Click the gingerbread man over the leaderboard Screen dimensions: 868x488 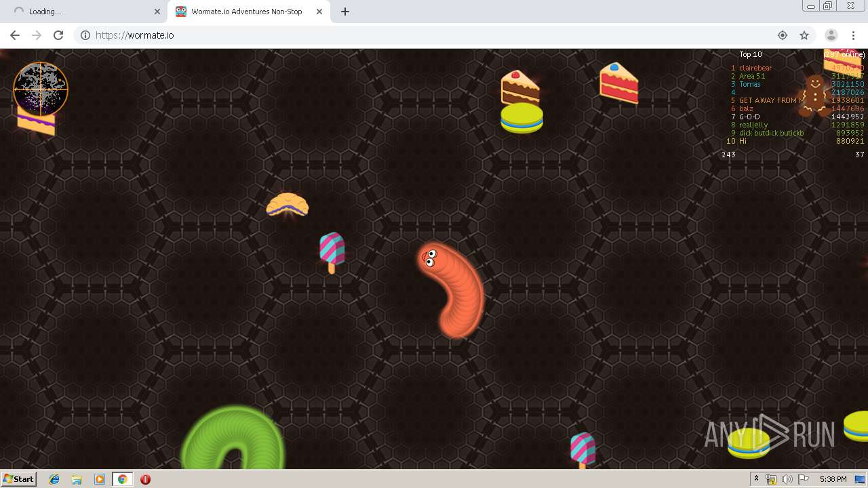pyautogui.click(x=814, y=96)
